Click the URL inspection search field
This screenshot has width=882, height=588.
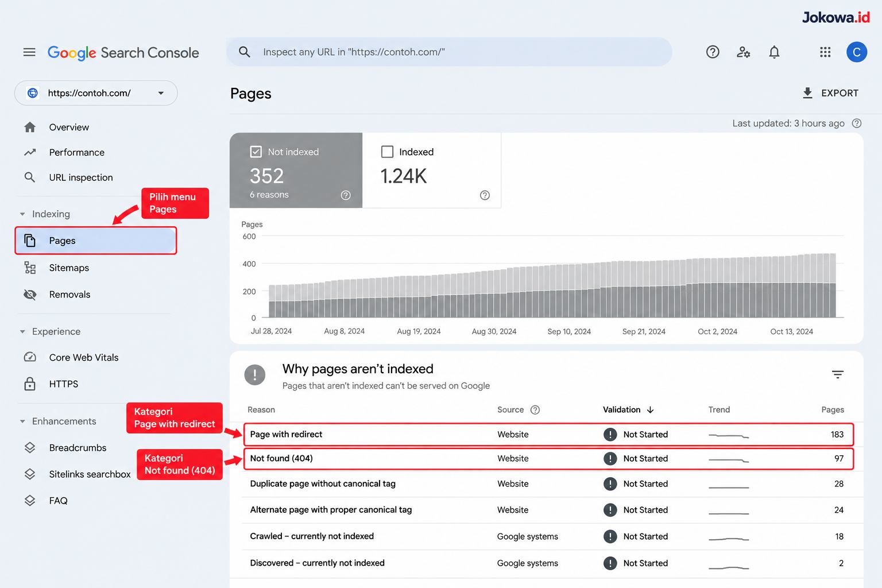[449, 52]
